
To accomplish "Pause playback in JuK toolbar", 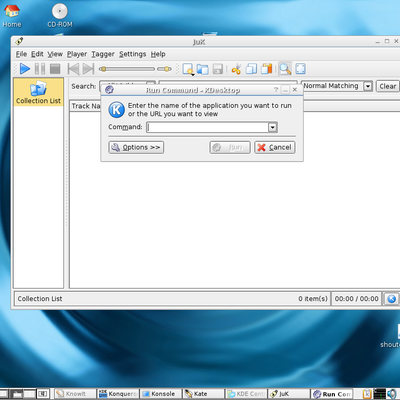I will (x=40, y=69).
